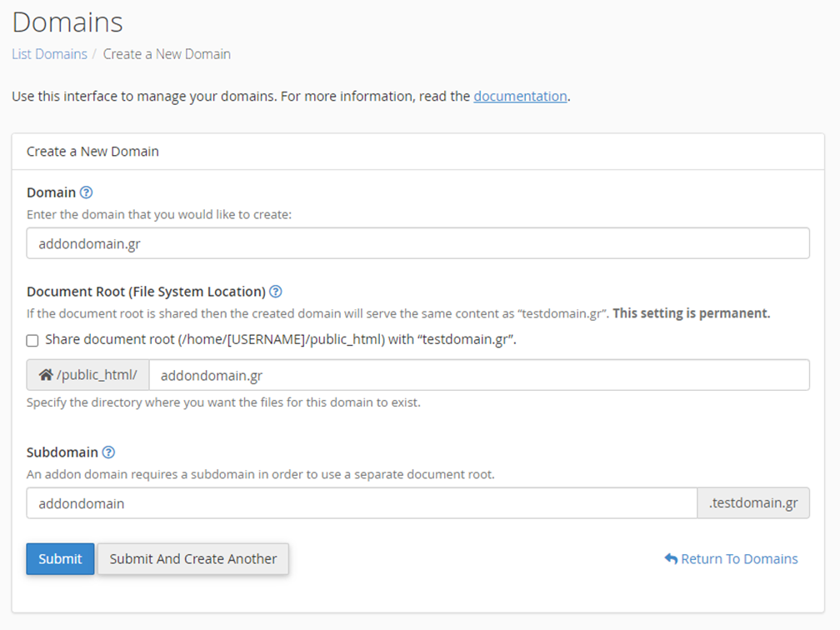The height and width of the screenshot is (630, 840).
Task: Click the Domains page heading
Action: (67, 22)
